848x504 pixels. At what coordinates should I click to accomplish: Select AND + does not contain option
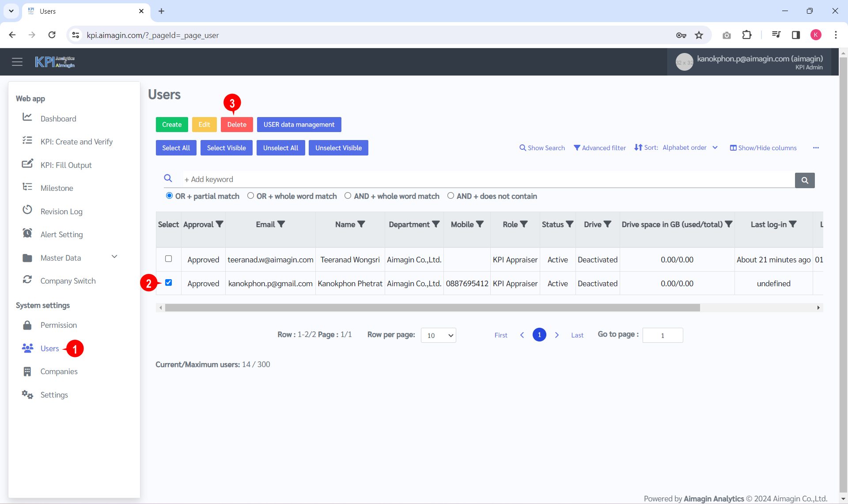coord(450,196)
